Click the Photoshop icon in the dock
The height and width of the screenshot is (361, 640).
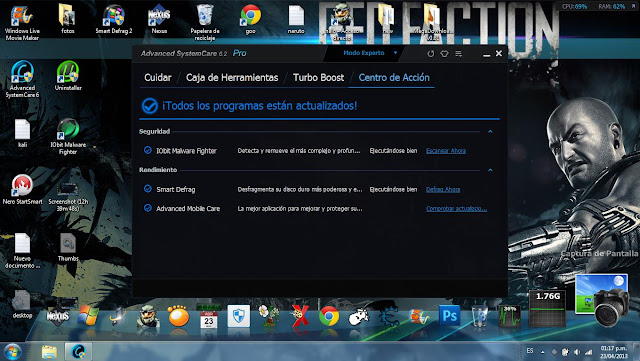(x=449, y=316)
